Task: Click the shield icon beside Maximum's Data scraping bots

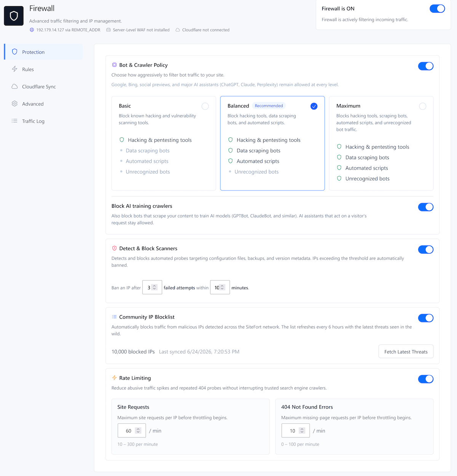Action: [339, 157]
